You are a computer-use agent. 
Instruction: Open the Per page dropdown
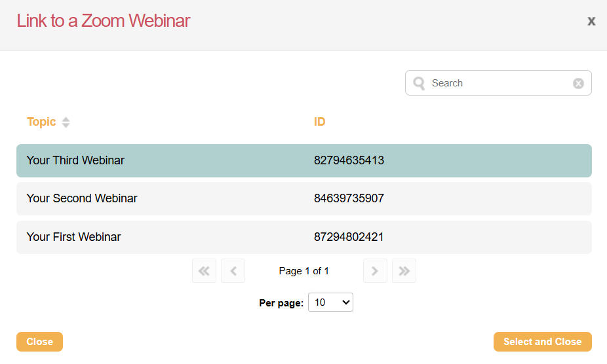tap(330, 302)
